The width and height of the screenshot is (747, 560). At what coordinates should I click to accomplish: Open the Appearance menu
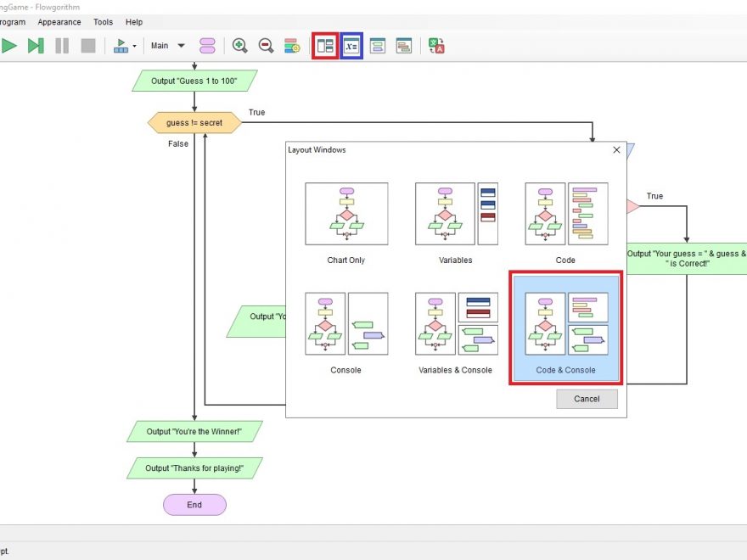(x=59, y=22)
